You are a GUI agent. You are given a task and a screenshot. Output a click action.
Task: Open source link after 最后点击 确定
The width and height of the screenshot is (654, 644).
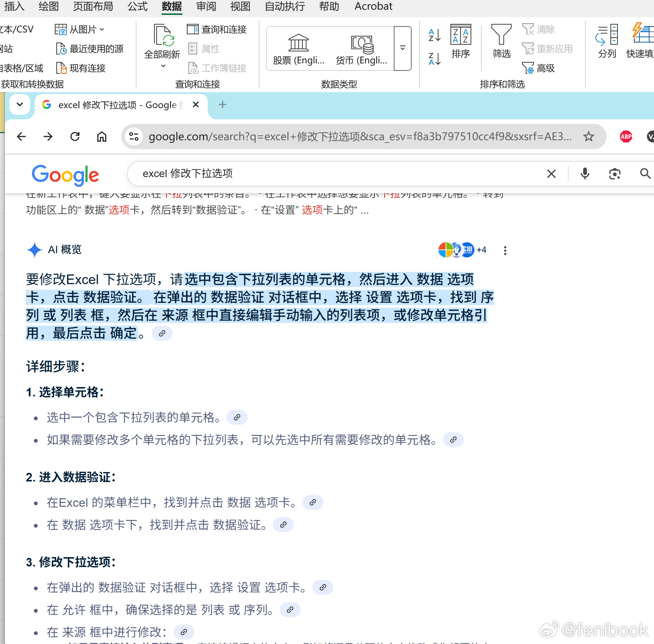162,333
